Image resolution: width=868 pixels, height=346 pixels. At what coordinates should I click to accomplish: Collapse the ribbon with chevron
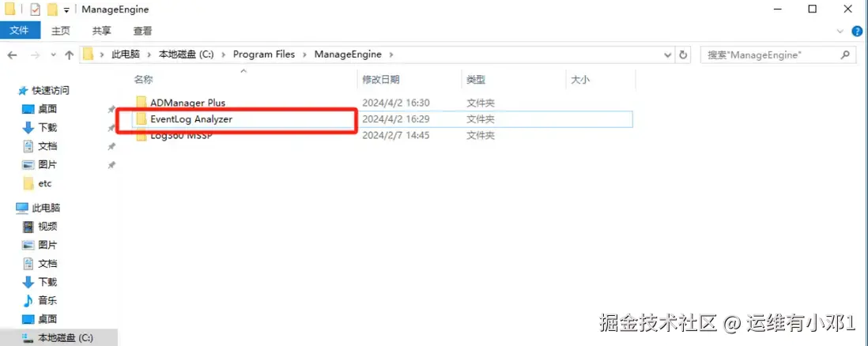click(x=840, y=31)
